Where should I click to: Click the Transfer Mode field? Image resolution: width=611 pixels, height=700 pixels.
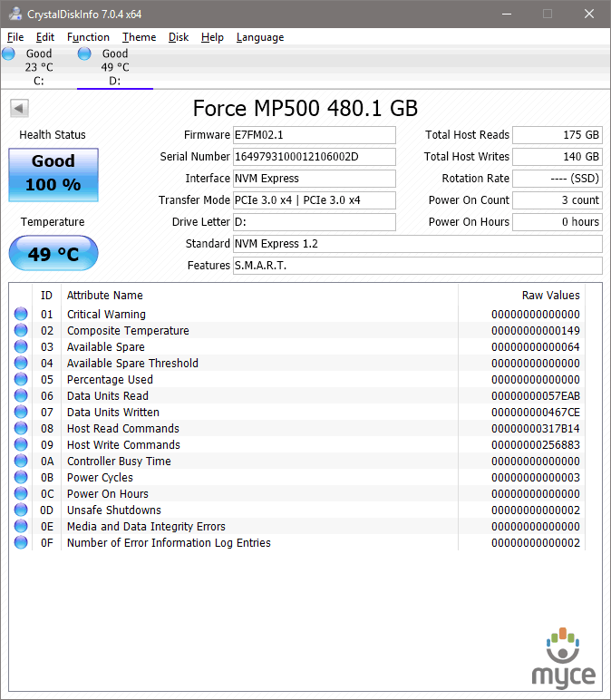[x=315, y=200]
